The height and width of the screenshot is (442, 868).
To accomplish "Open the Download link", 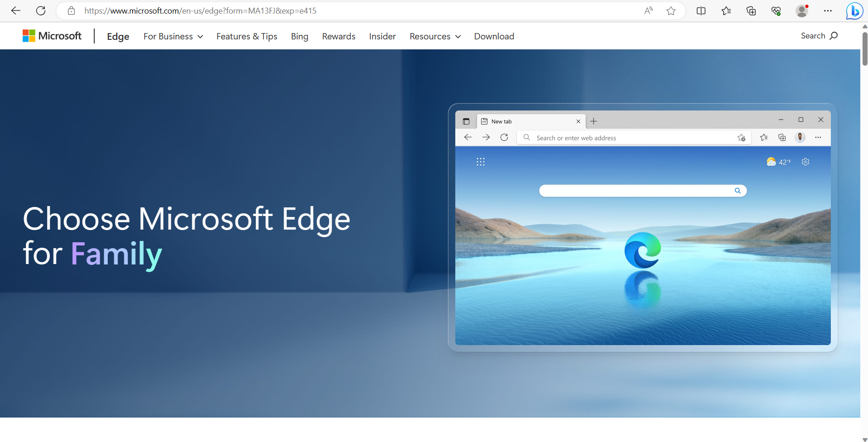I will (494, 36).
